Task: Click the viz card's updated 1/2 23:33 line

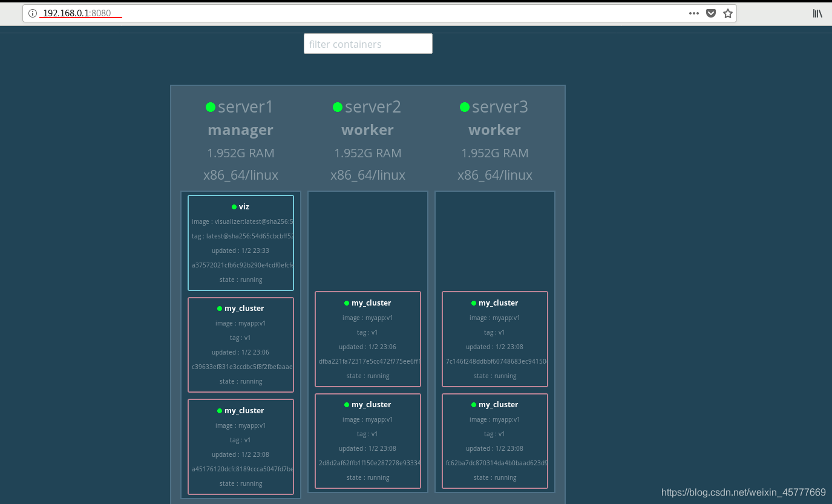Action: click(x=241, y=251)
